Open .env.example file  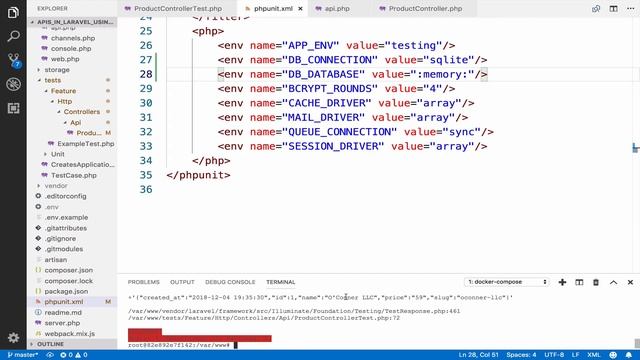pos(66,218)
